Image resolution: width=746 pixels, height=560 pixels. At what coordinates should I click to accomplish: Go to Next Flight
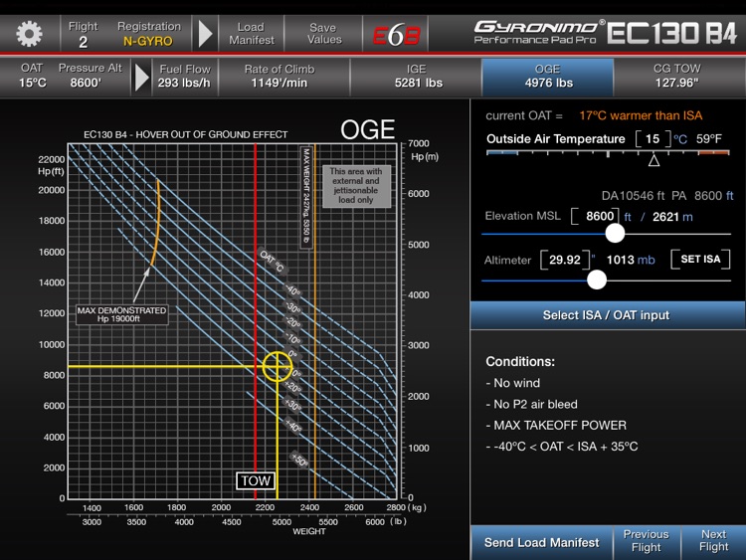pyautogui.click(x=713, y=541)
